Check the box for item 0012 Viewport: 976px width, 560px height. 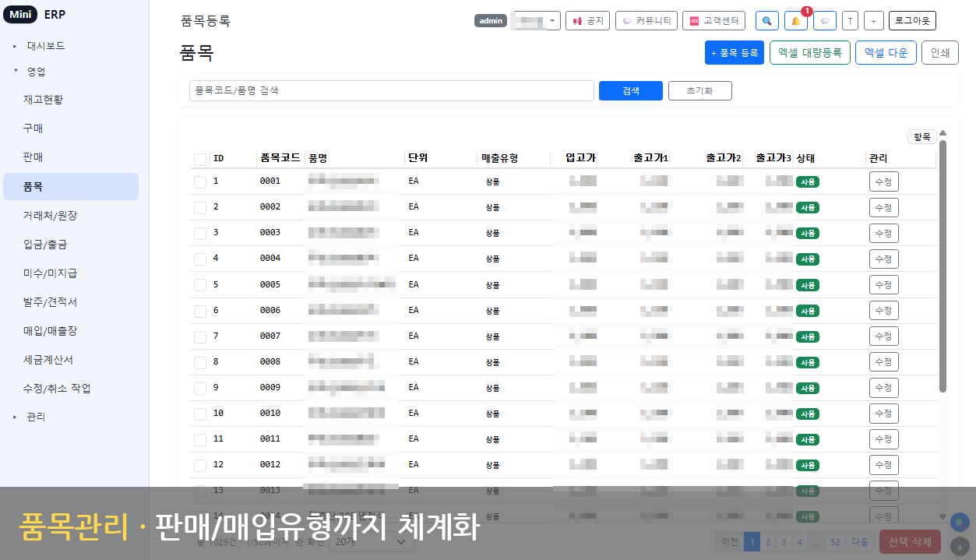[x=200, y=465]
